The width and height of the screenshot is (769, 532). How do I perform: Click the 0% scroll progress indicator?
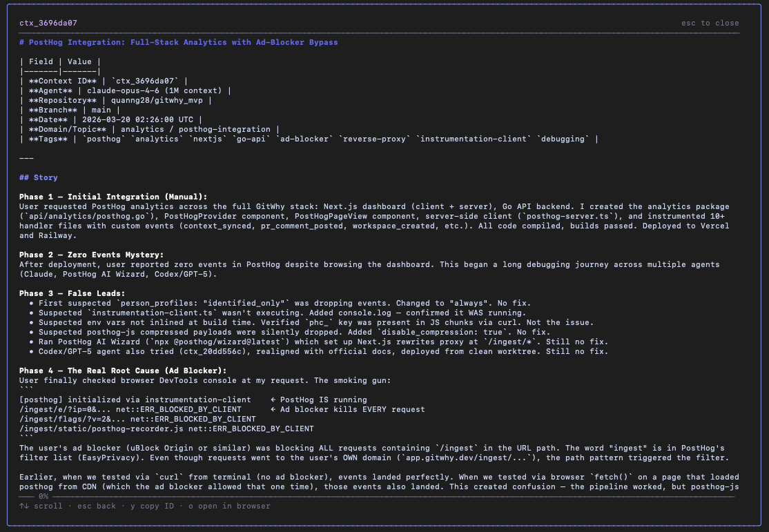43,496
